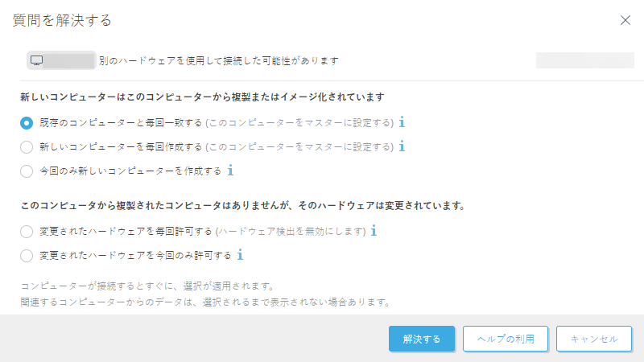The height and width of the screenshot is (362, 644).
Task: Close the 質問を解決する dialog with X
Action: click(625, 20)
